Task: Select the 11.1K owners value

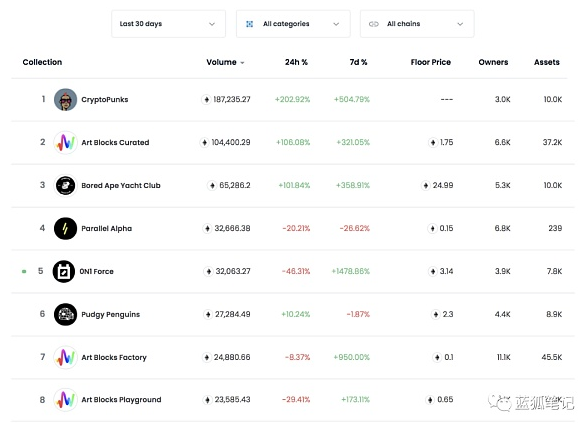Action: tap(503, 357)
